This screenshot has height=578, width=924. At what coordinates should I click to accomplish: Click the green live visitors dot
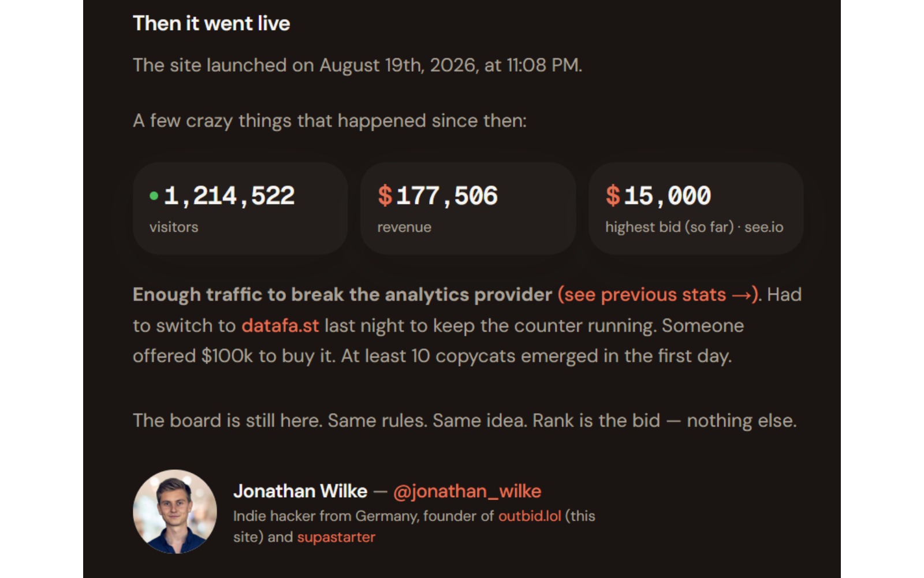(154, 196)
